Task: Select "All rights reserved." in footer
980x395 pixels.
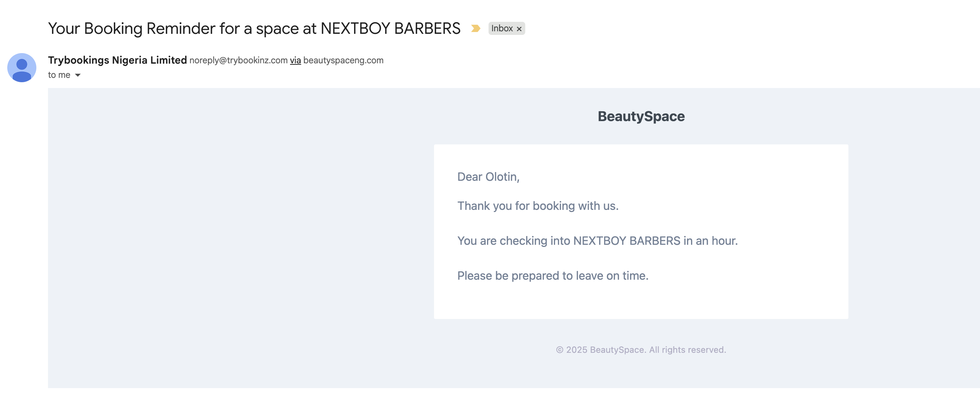Action: [x=687, y=350]
